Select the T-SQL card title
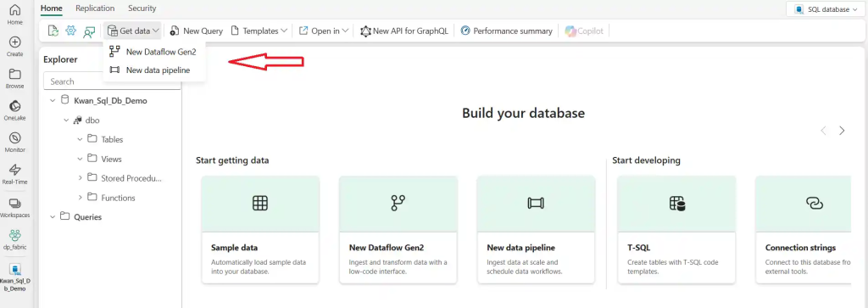 (x=639, y=248)
